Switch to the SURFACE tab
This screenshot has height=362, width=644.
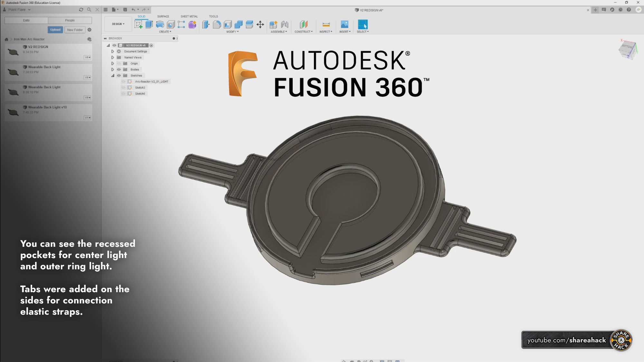[163, 16]
